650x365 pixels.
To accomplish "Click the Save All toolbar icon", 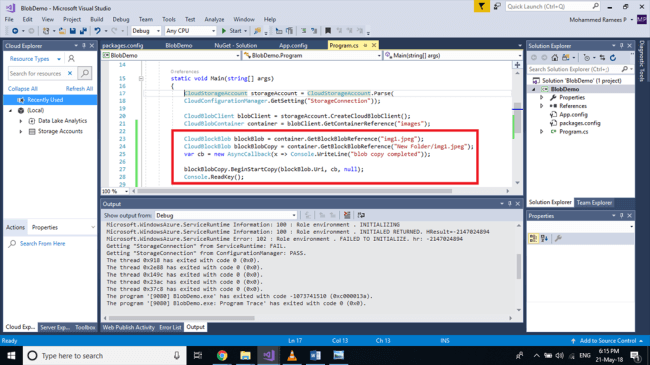I will [x=83, y=31].
